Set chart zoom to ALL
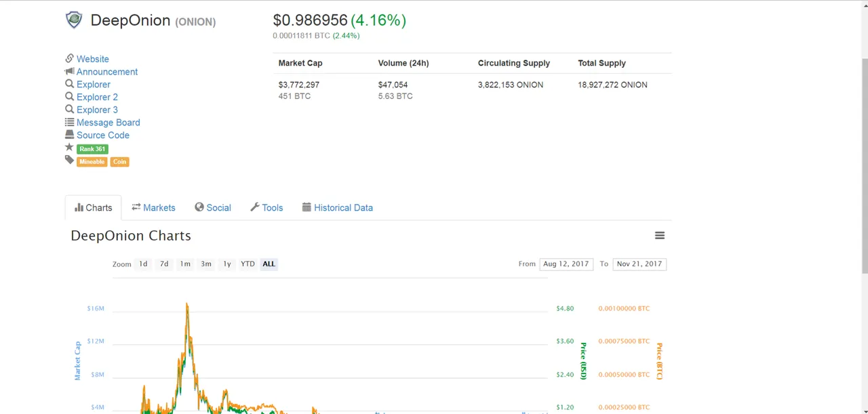 click(269, 264)
